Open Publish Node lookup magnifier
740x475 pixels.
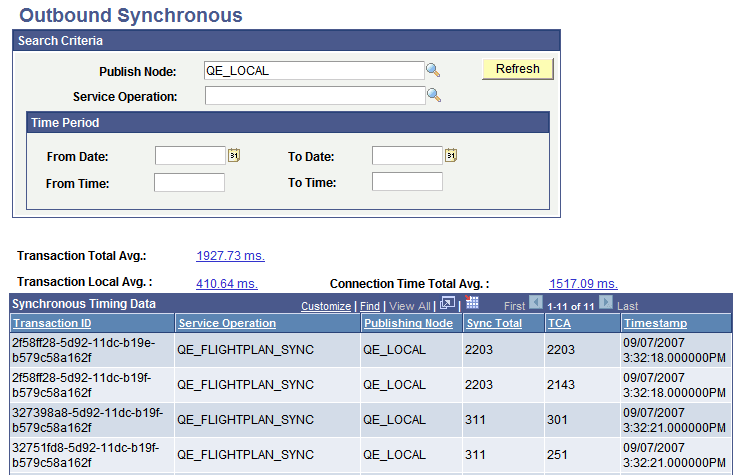433,71
